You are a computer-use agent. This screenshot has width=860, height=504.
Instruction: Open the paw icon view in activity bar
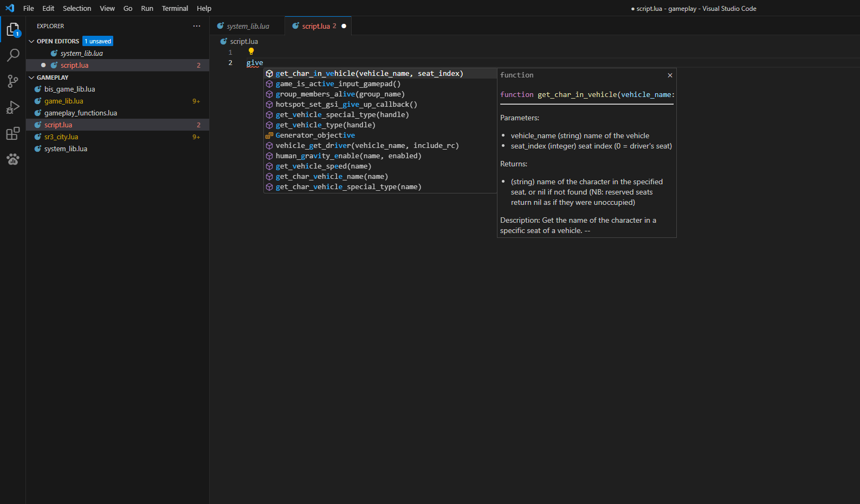(x=13, y=159)
